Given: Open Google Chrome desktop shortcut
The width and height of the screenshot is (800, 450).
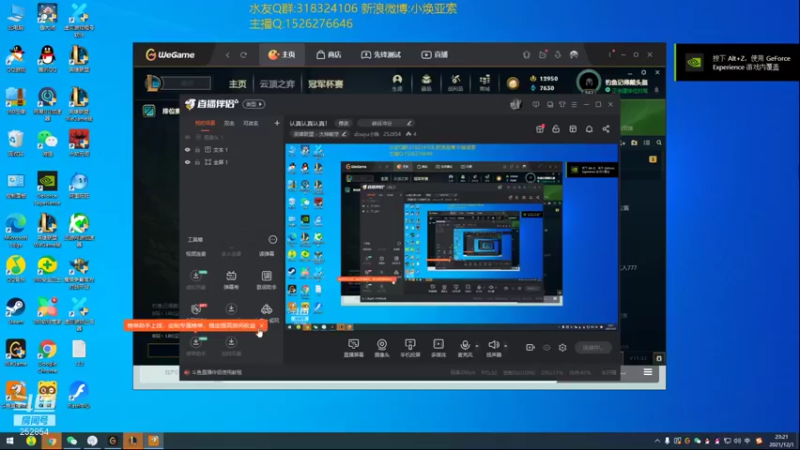Looking at the screenshot, I should (x=47, y=356).
